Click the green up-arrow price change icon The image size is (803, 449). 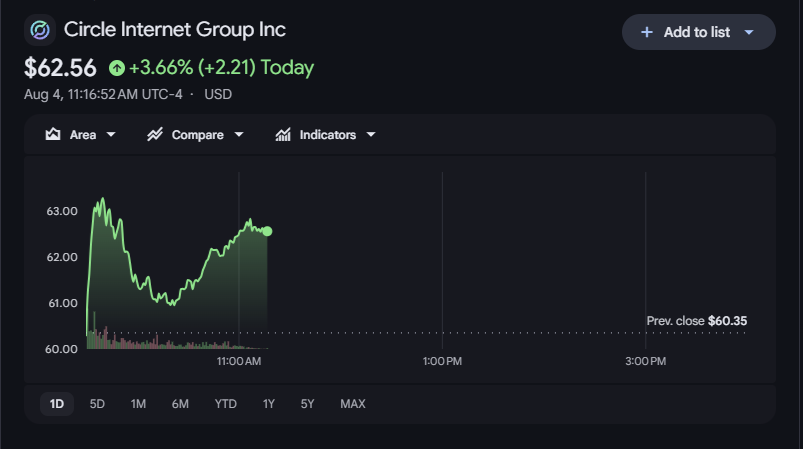pos(117,68)
